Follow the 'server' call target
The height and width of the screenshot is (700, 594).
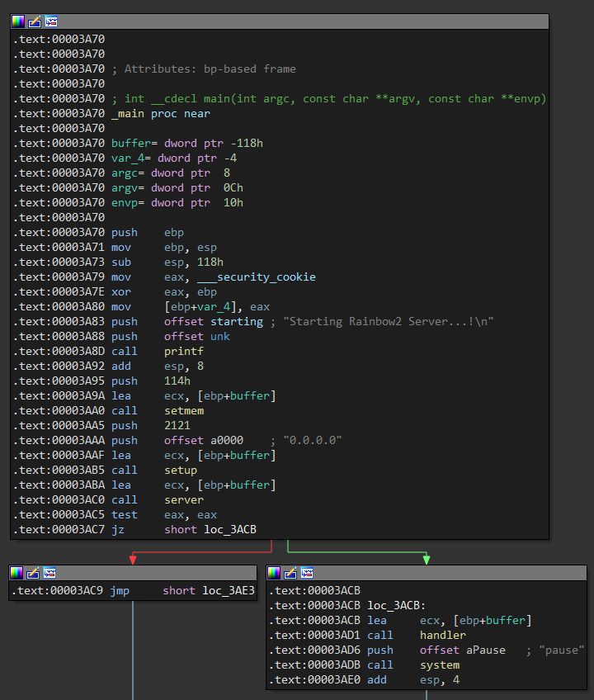pos(184,500)
